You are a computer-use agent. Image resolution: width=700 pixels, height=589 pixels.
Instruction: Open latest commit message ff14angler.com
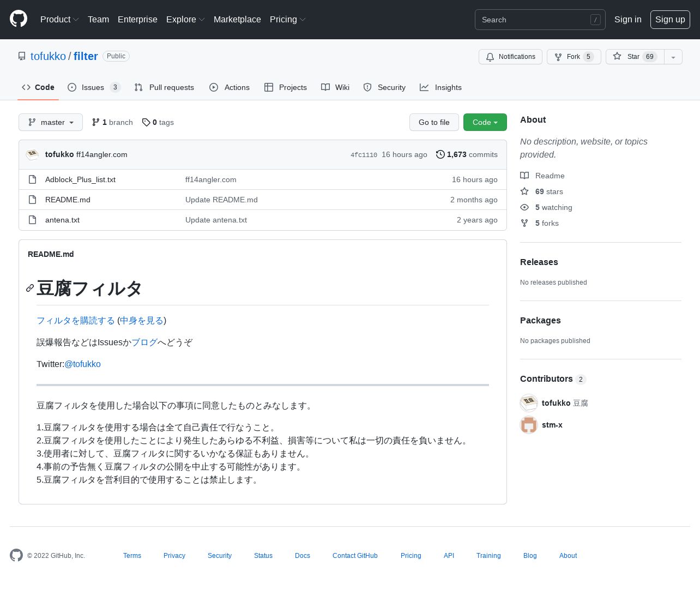pyautogui.click(x=102, y=154)
